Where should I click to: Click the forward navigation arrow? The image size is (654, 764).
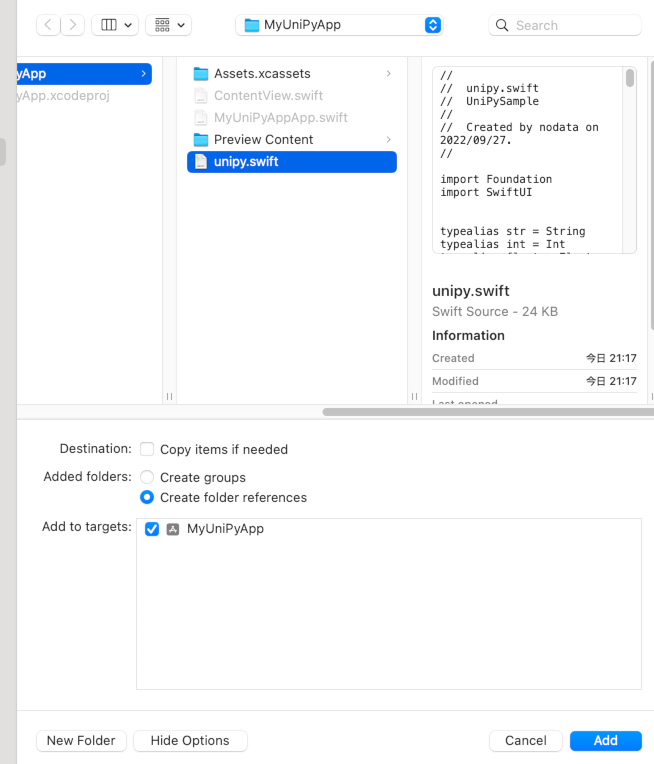[72, 25]
